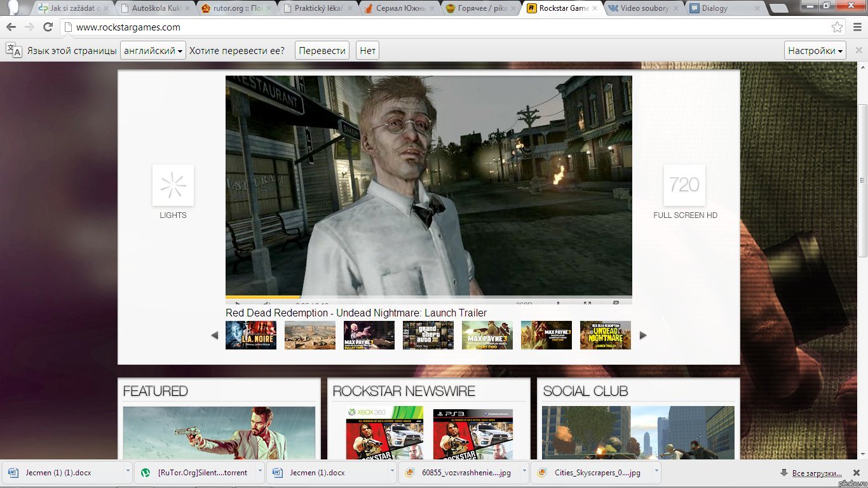Open the Настройки dropdown in translation bar
Image resolution: width=868 pixels, height=488 pixels.
816,51
